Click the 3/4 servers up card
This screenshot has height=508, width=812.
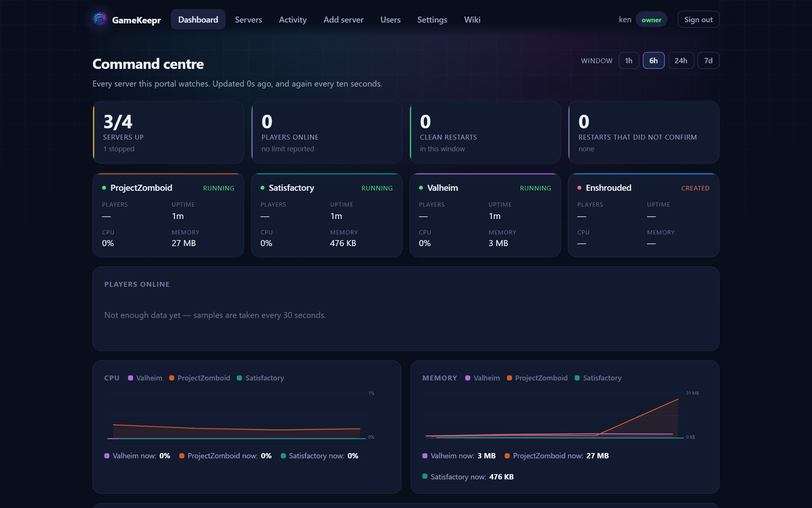[168, 132]
